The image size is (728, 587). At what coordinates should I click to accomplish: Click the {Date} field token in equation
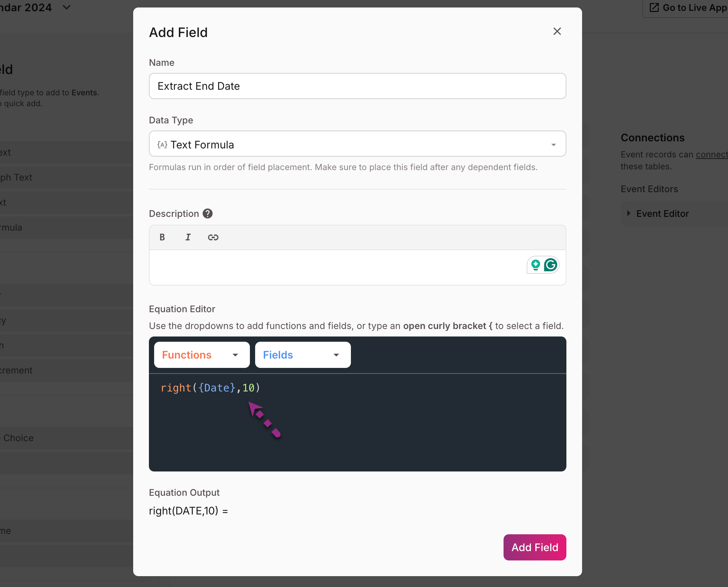pyautogui.click(x=217, y=388)
